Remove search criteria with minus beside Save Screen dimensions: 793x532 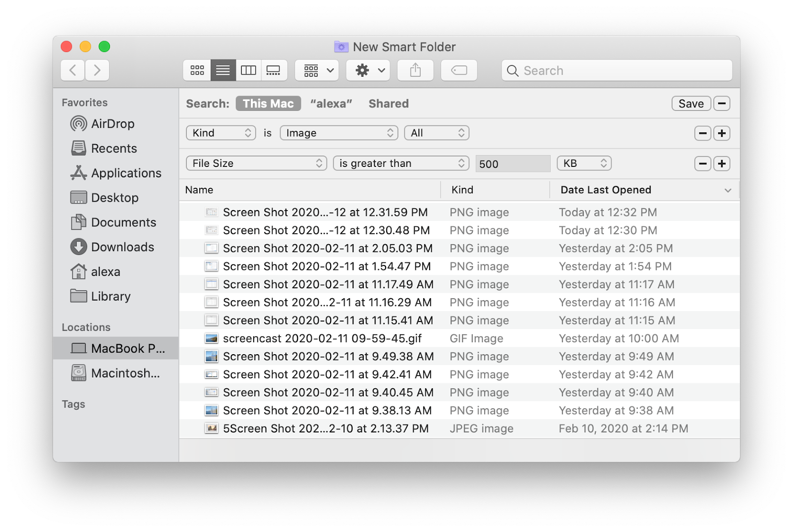pyautogui.click(x=722, y=104)
